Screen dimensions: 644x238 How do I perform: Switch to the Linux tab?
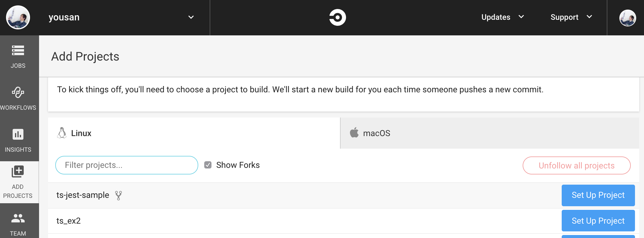pos(194,133)
